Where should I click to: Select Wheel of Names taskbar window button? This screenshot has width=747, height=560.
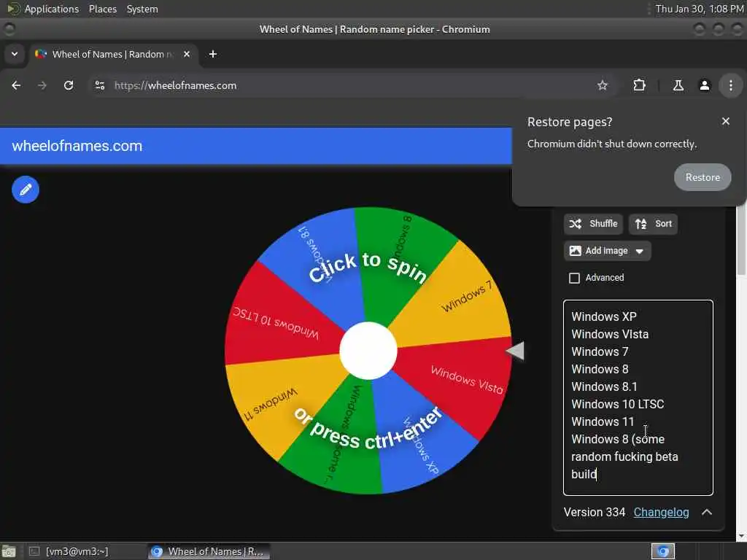click(209, 551)
